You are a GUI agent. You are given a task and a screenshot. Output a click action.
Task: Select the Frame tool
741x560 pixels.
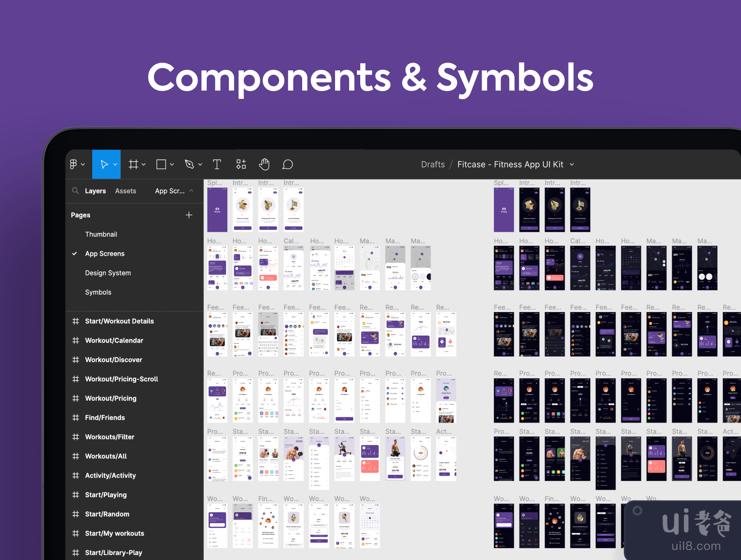tap(133, 164)
